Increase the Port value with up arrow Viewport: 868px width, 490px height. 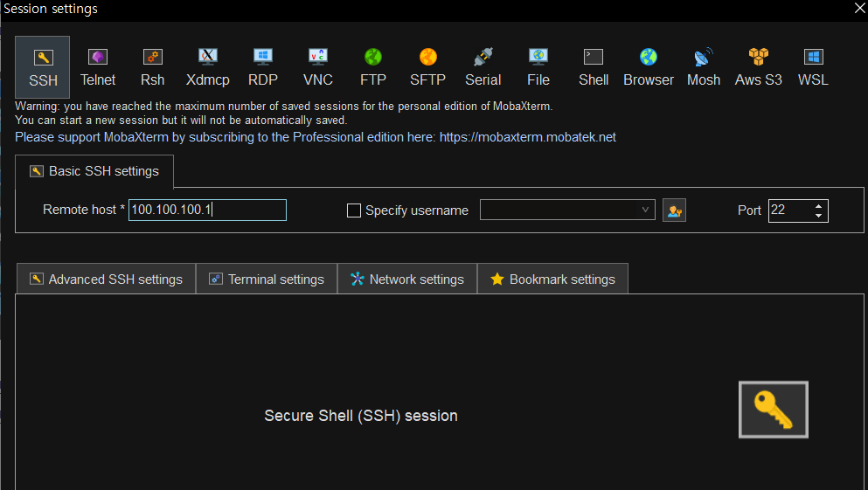(818, 206)
